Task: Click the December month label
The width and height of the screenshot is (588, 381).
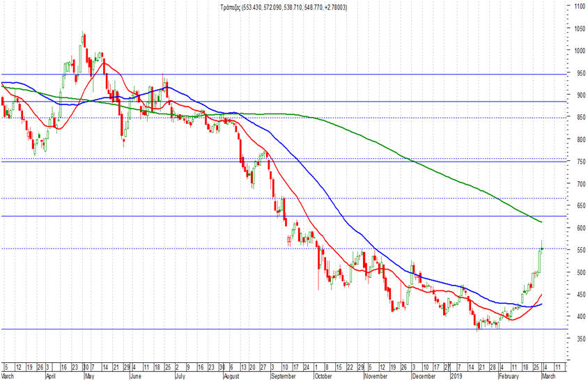Action: point(424,376)
